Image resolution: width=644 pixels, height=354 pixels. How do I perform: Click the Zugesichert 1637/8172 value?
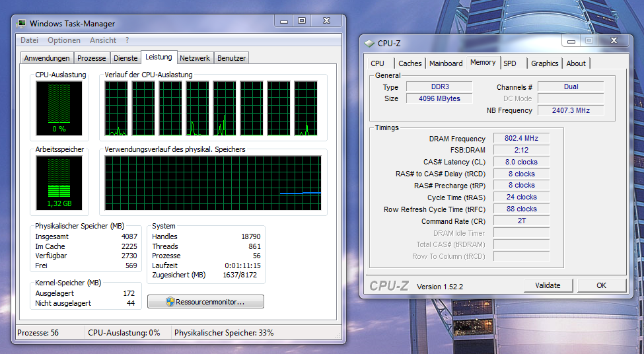(240, 275)
